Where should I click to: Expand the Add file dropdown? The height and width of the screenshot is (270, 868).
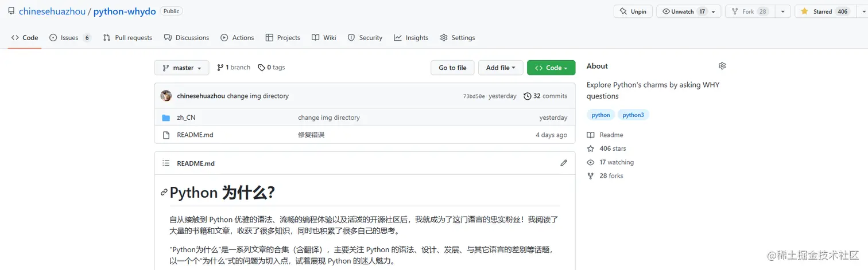[501, 68]
